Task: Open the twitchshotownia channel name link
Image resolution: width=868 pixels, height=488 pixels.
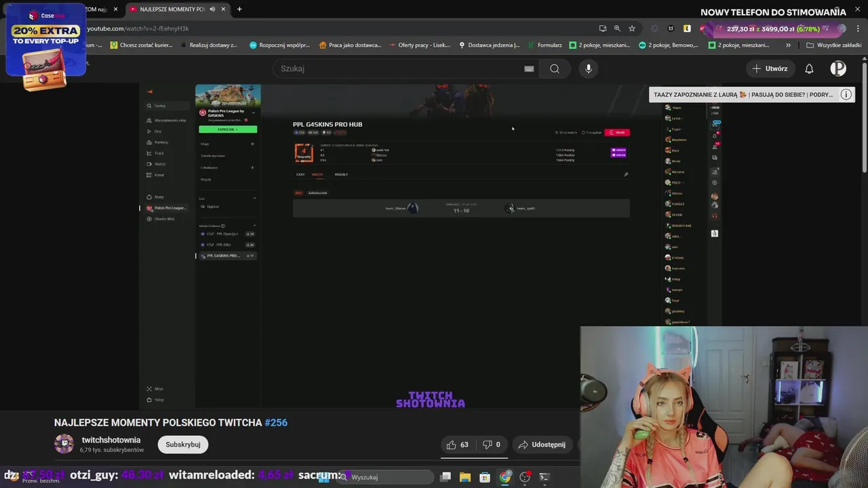Action: coord(111,440)
